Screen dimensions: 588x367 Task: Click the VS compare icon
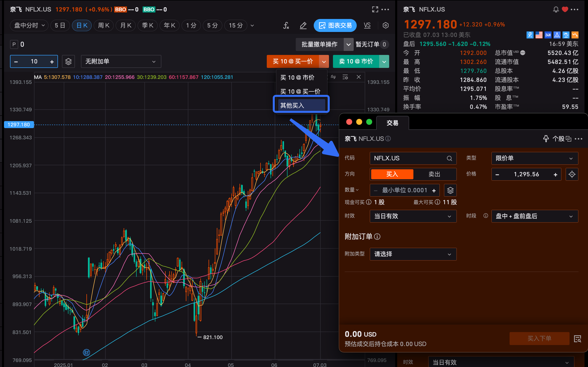click(x=367, y=25)
